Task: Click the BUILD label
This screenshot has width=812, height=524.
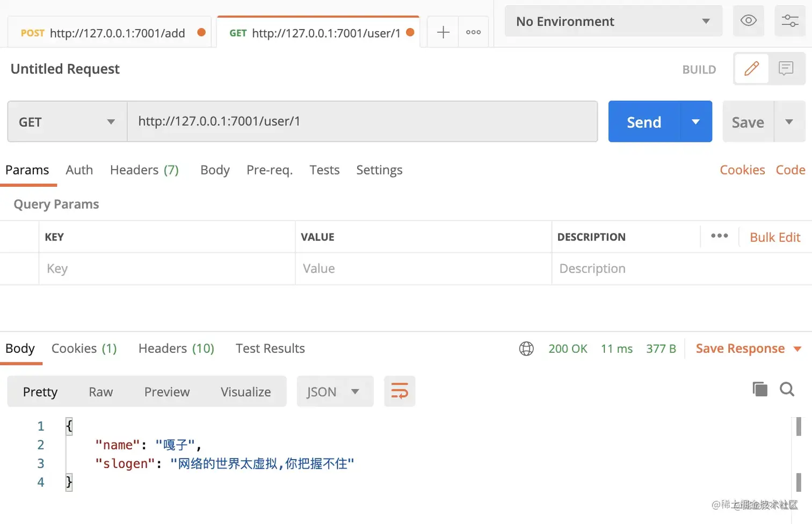Action: click(699, 69)
